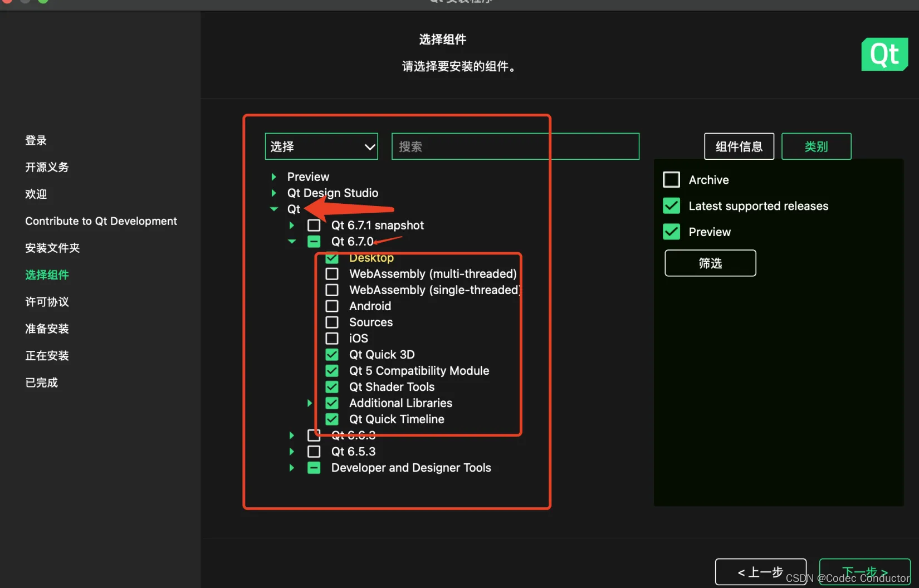The width and height of the screenshot is (919, 588).
Task: Enable the Android component checkbox
Action: click(x=332, y=306)
